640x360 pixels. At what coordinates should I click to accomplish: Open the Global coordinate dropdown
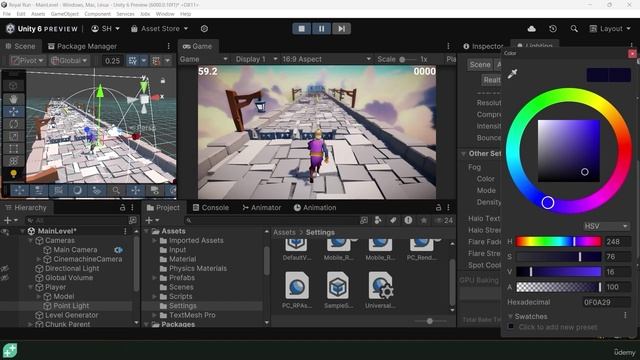click(69, 61)
